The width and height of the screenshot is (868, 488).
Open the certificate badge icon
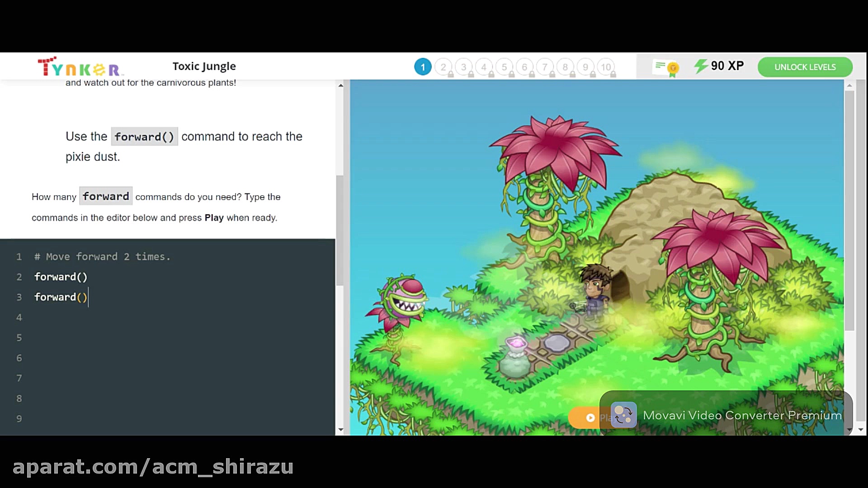(x=666, y=68)
